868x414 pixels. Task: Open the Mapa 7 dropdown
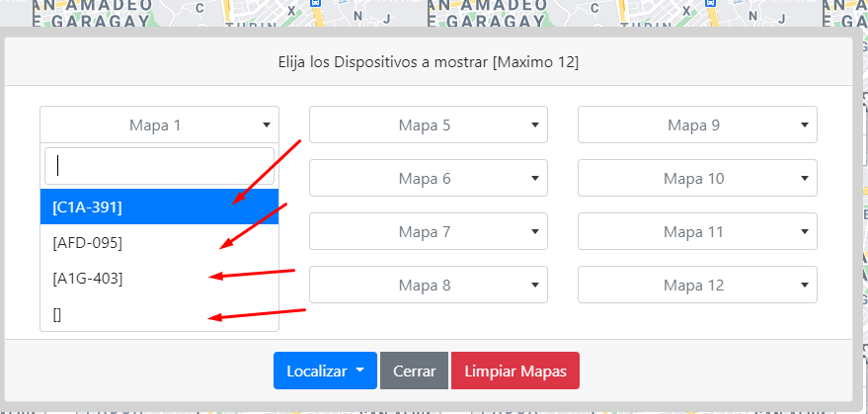coord(428,232)
